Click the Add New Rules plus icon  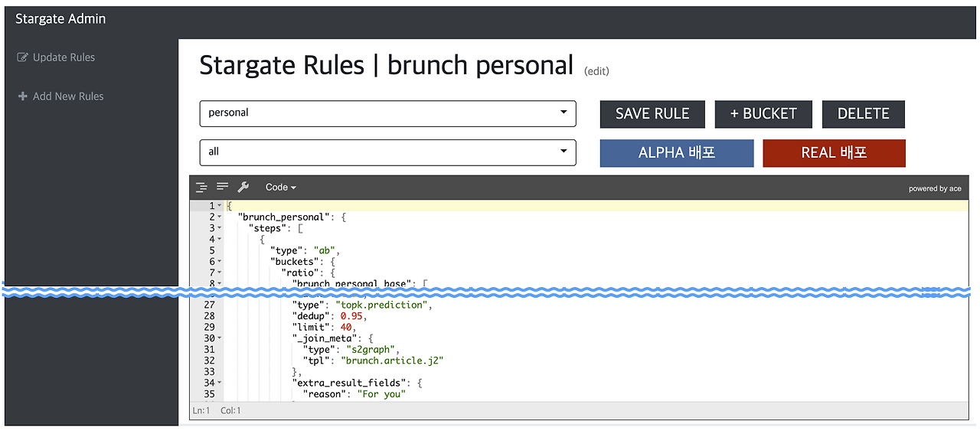(22, 96)
